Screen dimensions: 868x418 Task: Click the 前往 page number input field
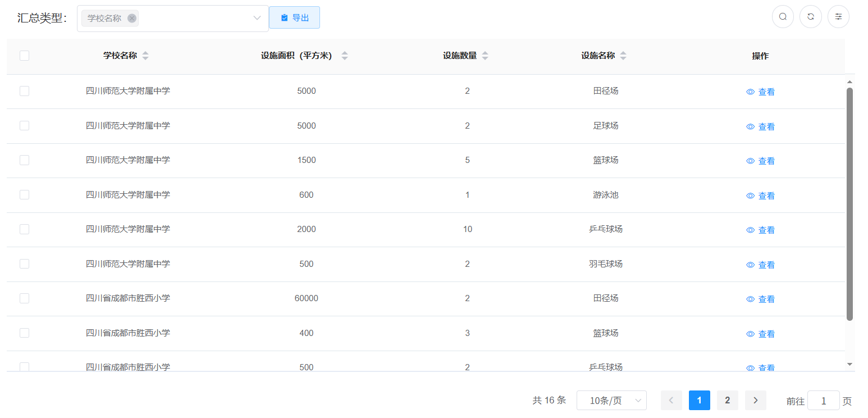pos(823,401)
